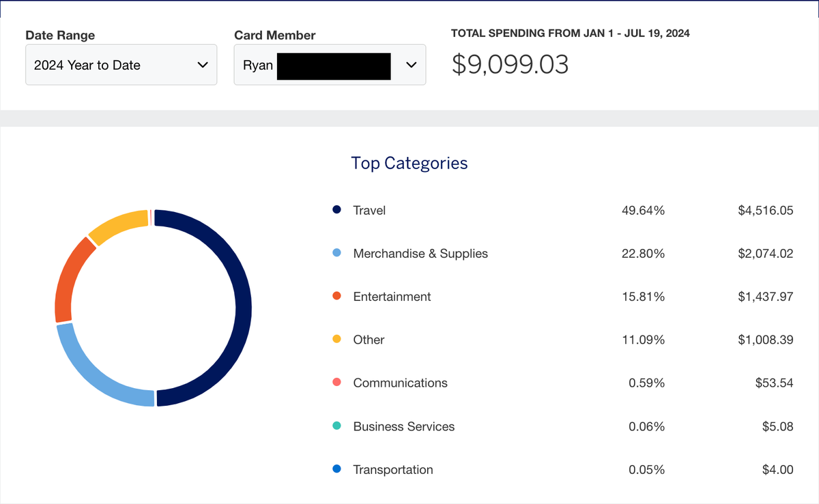Click the teal Business Services dot
This screenshot has width=819, height=504.
pyautogui.click(x=336, y=426)
